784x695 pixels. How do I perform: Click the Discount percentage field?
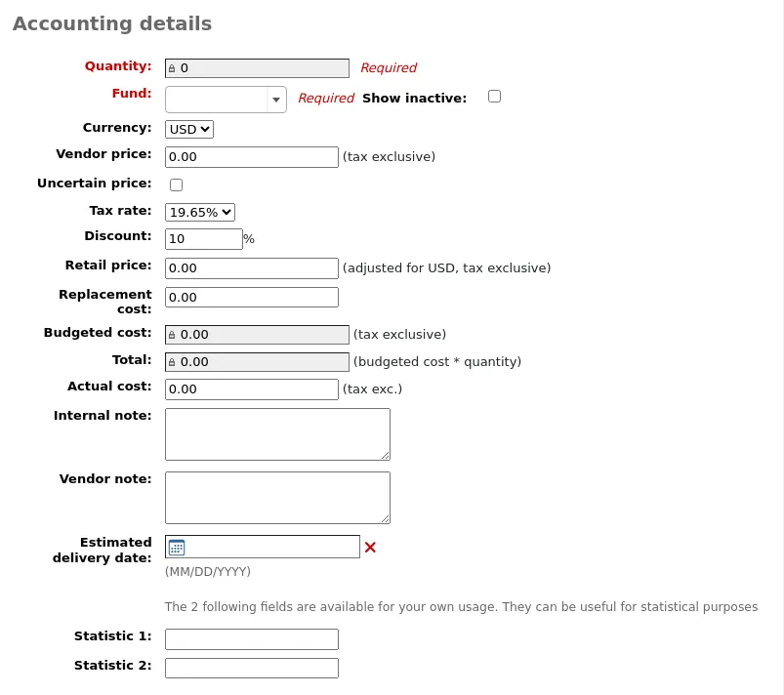pos(203,239)
